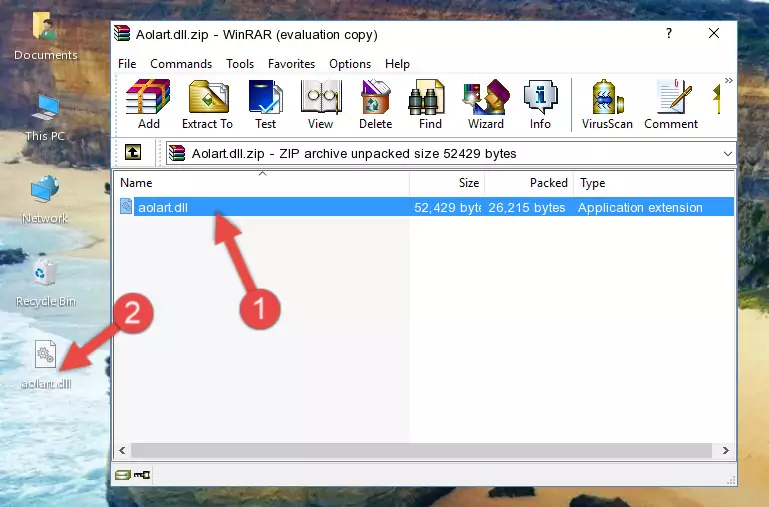Select the aolart.dll row name
This screenshot has height=507, width=769.
click(163, 207)
